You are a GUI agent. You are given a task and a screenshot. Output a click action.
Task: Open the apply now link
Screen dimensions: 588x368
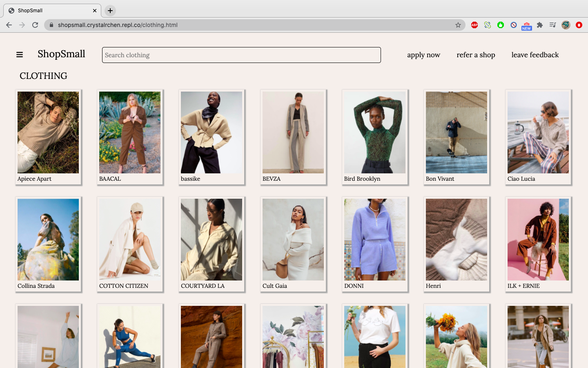(x=423, y=55)
